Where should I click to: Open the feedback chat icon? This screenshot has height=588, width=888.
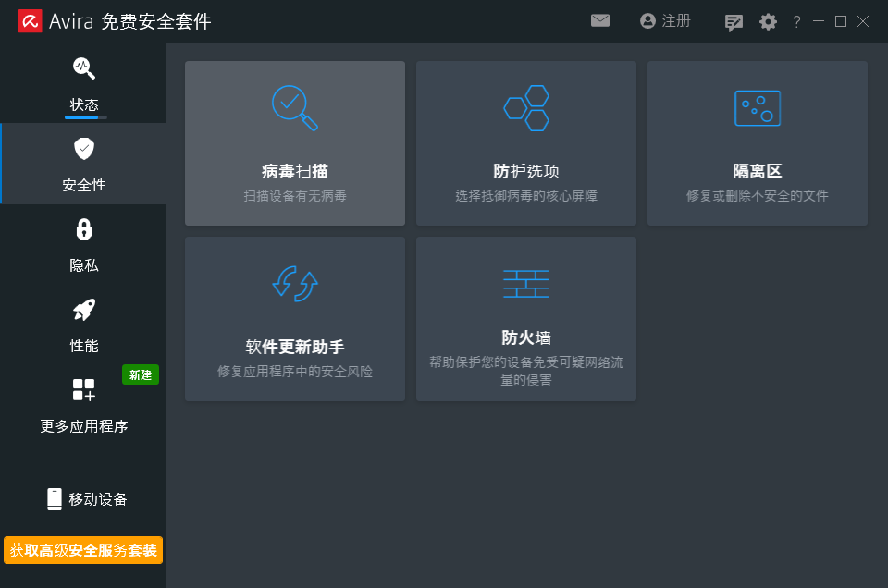734,22
